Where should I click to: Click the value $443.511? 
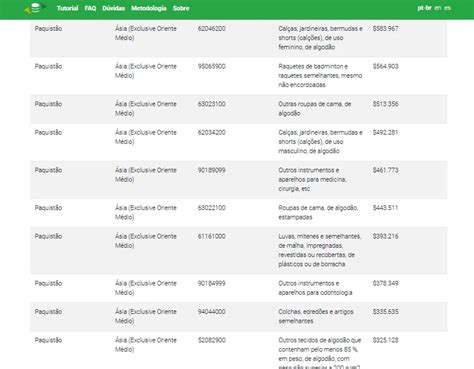386,208
